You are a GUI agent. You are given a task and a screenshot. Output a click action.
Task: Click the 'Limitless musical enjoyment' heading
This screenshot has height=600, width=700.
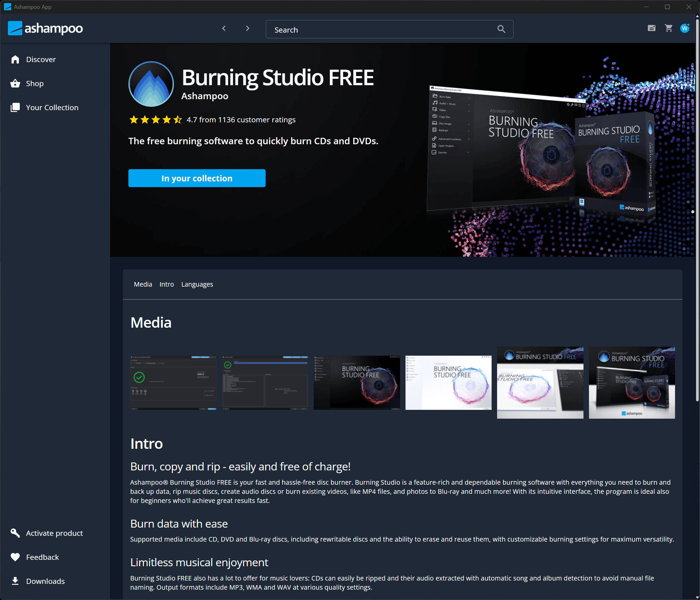tap(199, 563)
